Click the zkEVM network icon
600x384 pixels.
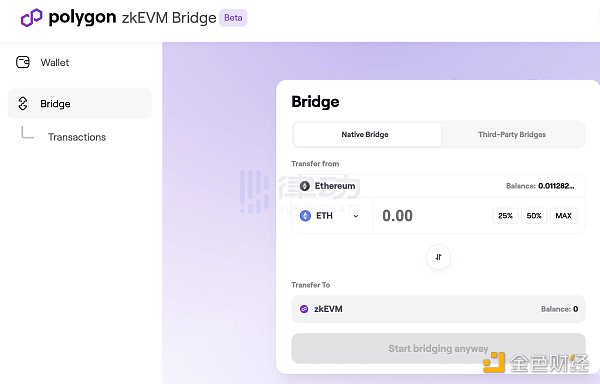tap(304, 309)
